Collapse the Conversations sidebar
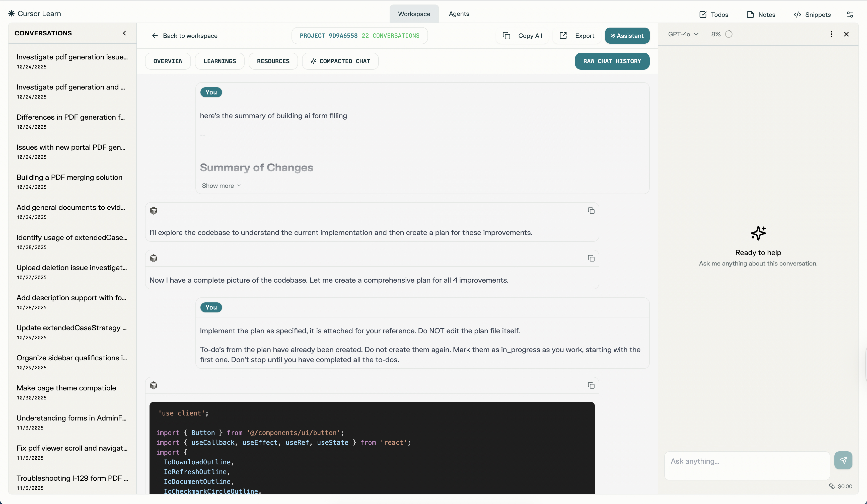867x504 pixels. (124, 33)
